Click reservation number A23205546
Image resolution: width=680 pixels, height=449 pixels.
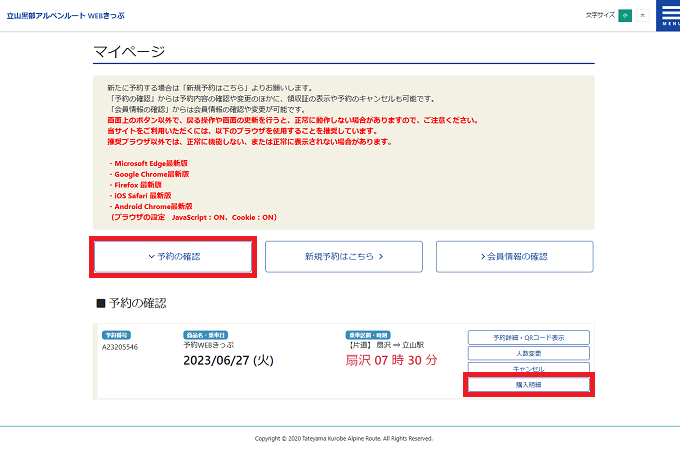click(x=120, y=346)
